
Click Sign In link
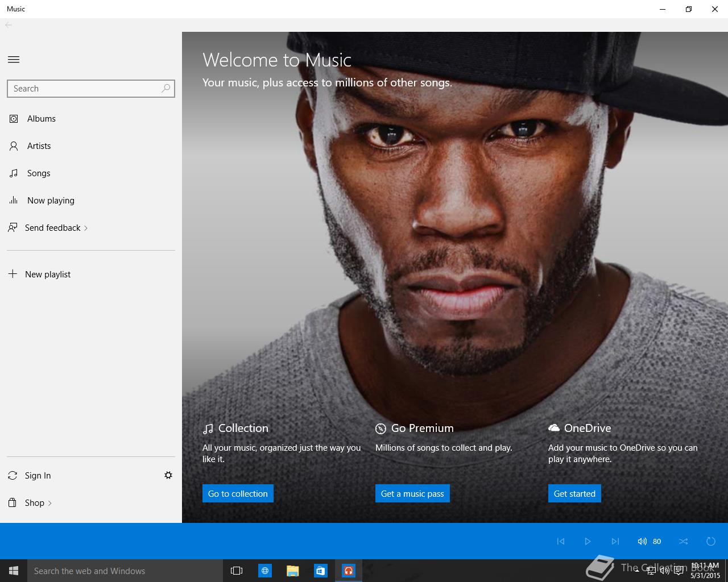pyautogui.click(x=38, y=475)
